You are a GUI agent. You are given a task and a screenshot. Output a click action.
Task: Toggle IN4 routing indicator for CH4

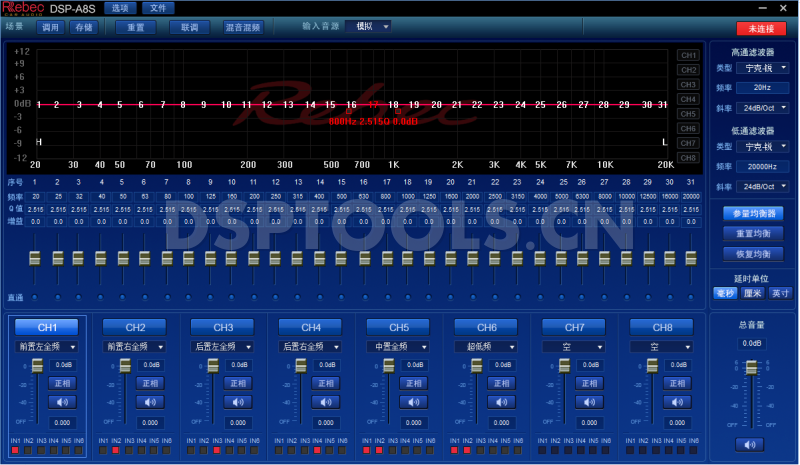317,450
